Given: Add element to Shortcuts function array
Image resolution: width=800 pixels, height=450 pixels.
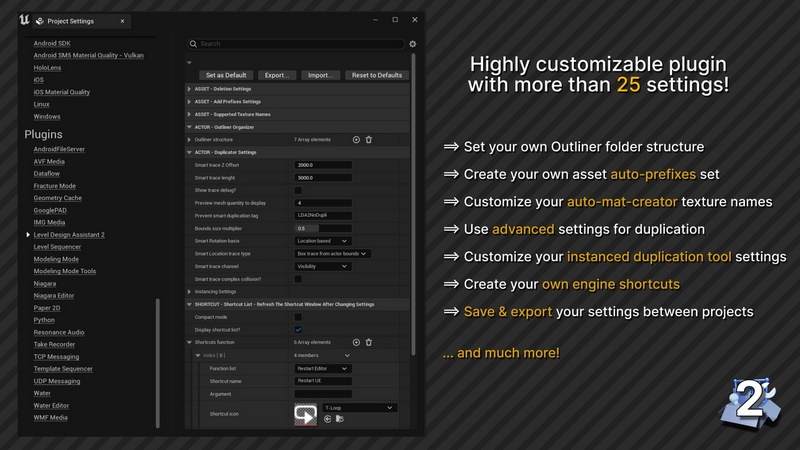Looking at the screenshot, I should point(356,342).
